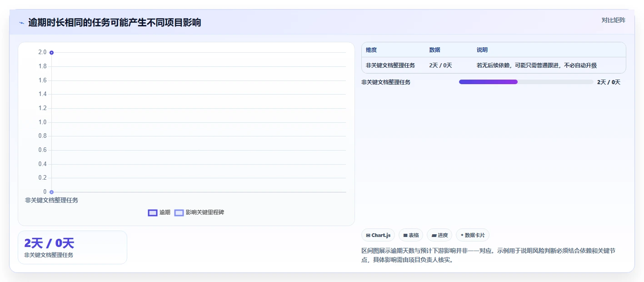Viewport: 644px width, 282px height.
Task: Click the chart x-axis label 非关键文档整理任务
Action: coord(51,200)
